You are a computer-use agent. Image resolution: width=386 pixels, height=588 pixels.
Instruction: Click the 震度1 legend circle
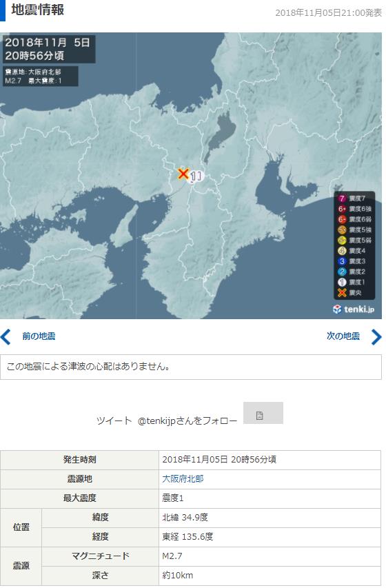pos(342,282)
